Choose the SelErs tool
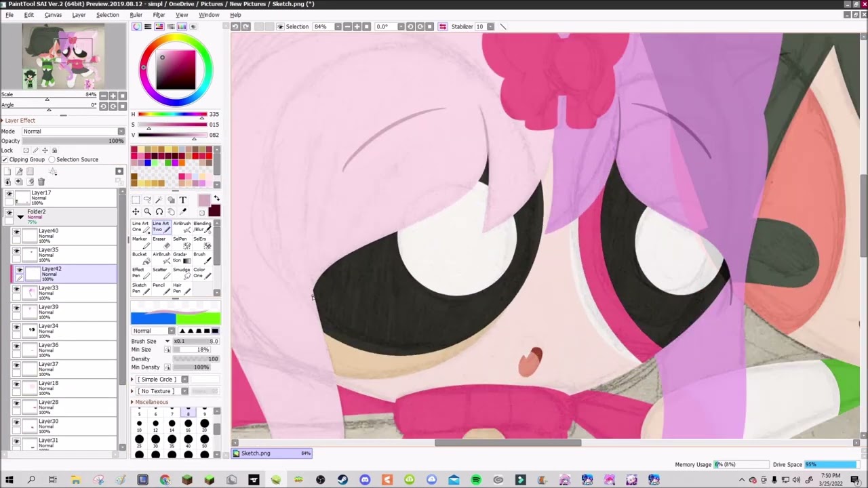 [x=202, y=242]
